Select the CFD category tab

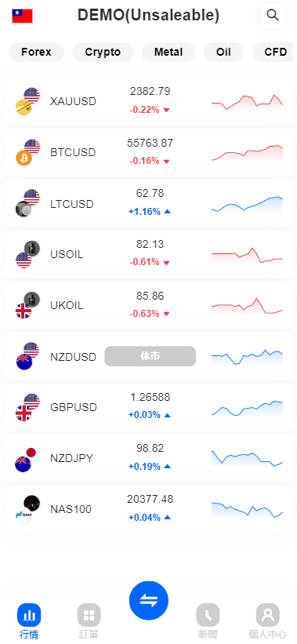pyautogui.click(x=273, y=52)
